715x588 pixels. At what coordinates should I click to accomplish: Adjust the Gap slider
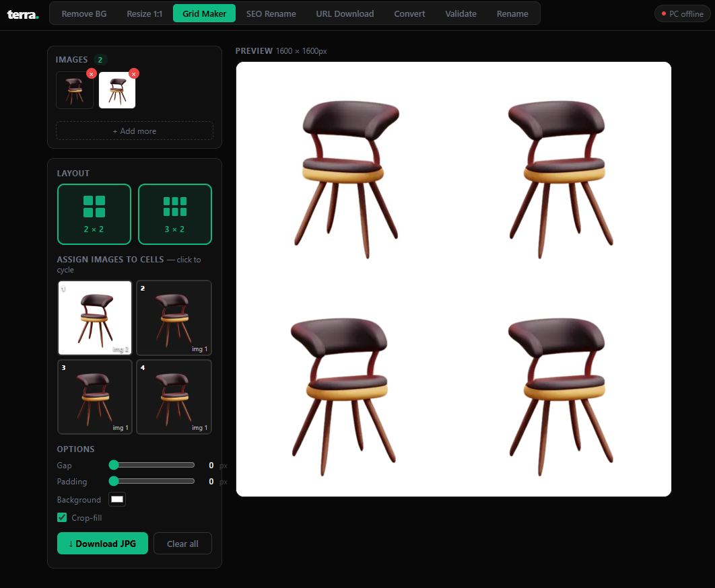152,465
